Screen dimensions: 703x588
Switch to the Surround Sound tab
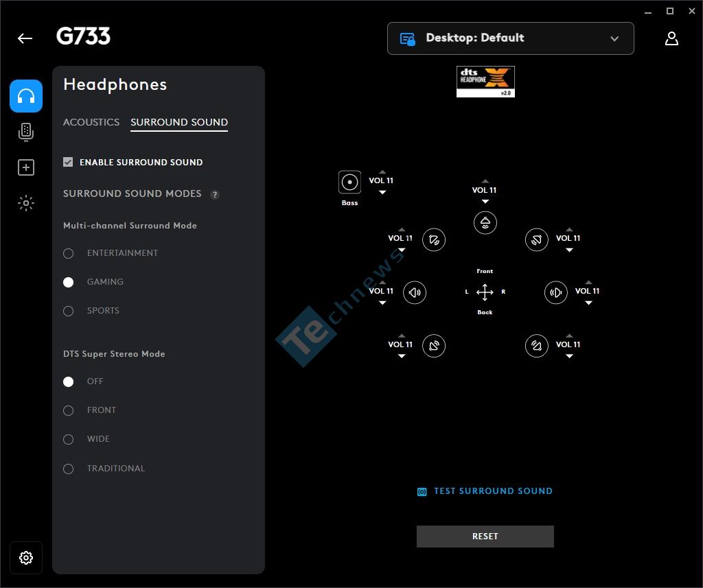point(179,122)
